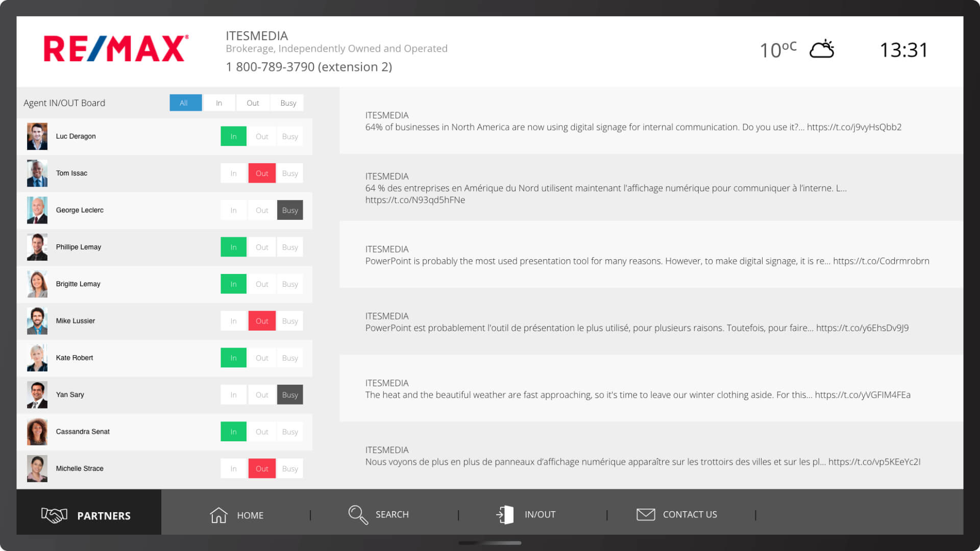Toggle agent status to Busy for Phillipe Lemay
The width and height of the screenshot is (980, 551).
(289, 247)
